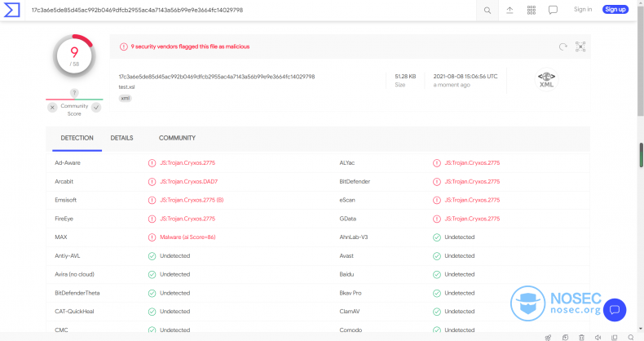644x341 pixels.
Task: Click ClamAV undetected check icon
Action: (437, 312)
